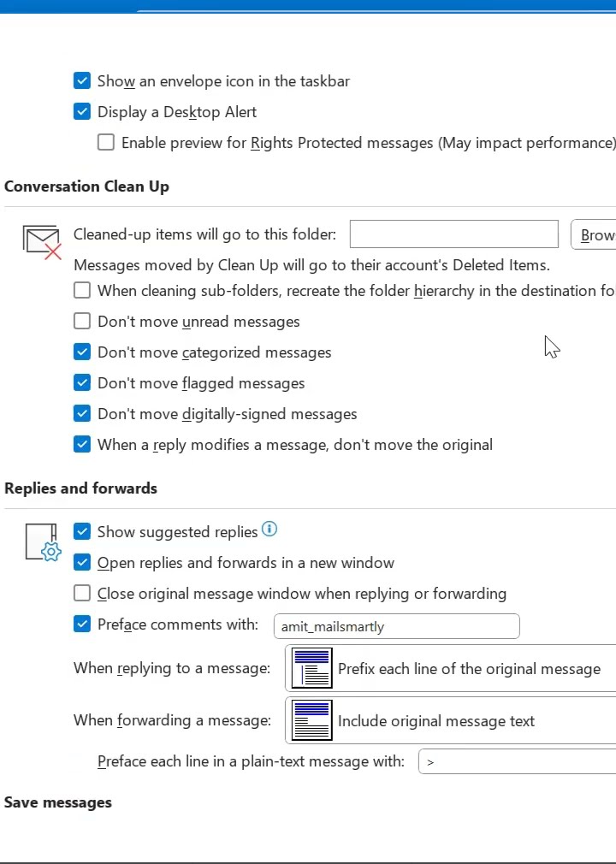Click the Browse button for clean-up folder
The width and height of the screenshot is (616, 864).
click(595, 234)
